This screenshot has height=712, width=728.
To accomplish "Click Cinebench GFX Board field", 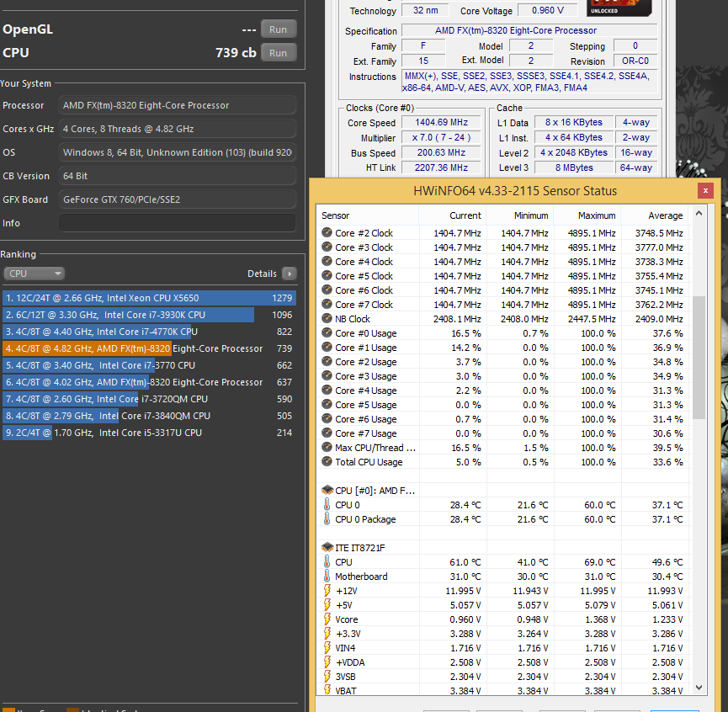I will [x=178, y=199].
